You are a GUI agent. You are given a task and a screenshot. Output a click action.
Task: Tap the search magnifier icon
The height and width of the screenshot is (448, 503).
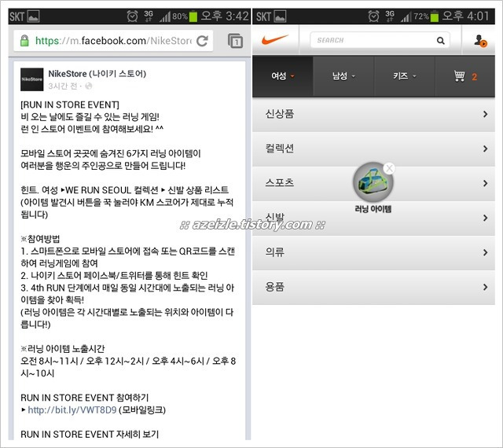pyautogui.click(x=440, y=40)
